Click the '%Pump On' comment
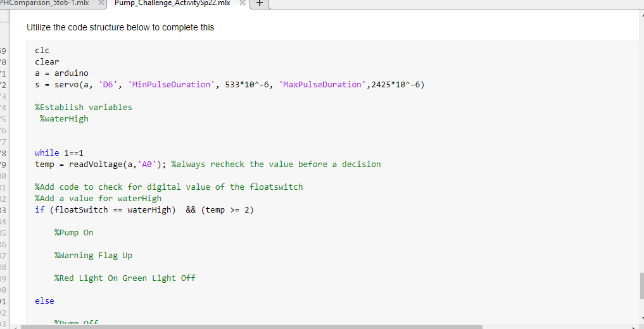The image size is (644, 329). click(74, 233)
